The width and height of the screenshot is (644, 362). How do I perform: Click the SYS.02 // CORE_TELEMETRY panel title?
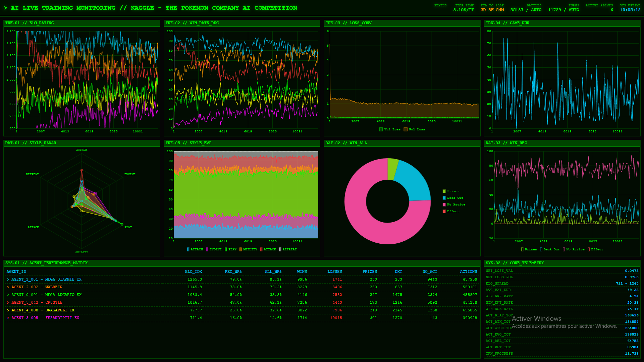[515, 263]
